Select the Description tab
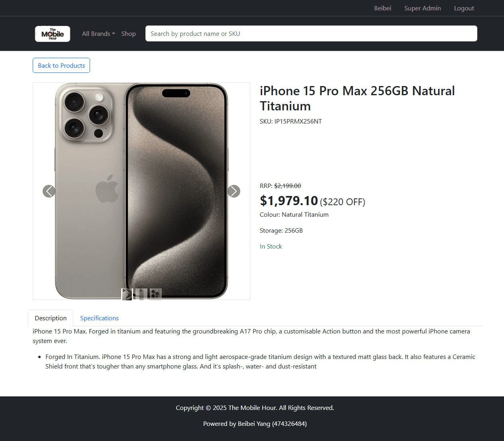The height and width of the screenshot is (441, 504). point(51,318)
